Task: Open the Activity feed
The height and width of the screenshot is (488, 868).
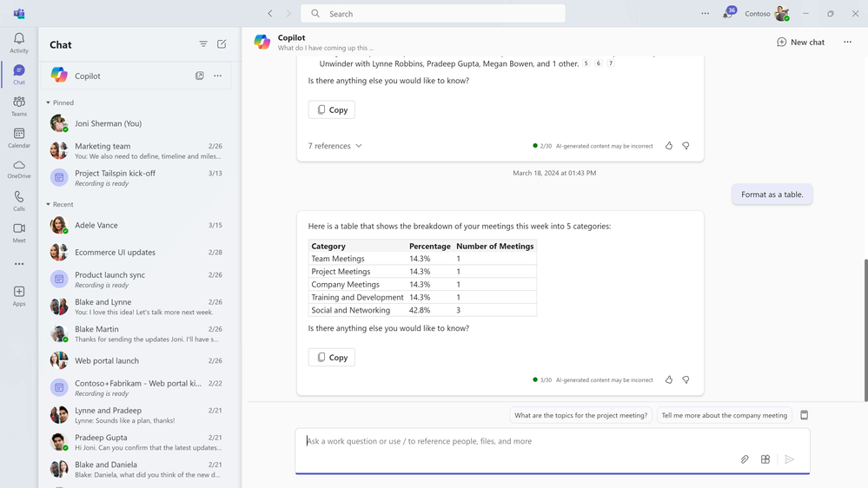Action: tap(19, 43)
